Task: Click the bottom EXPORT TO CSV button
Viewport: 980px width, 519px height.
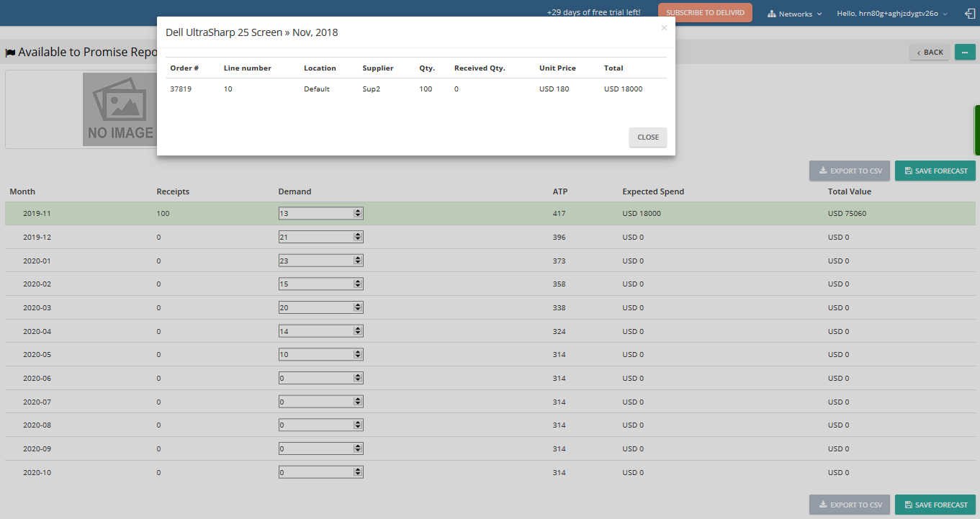Action: (x=850, y=505)
